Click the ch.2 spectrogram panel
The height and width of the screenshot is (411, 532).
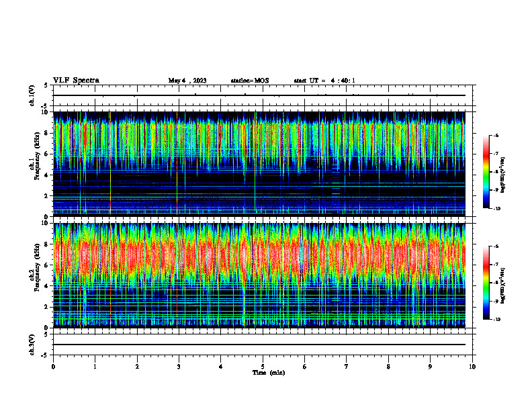tap(259, 275)
